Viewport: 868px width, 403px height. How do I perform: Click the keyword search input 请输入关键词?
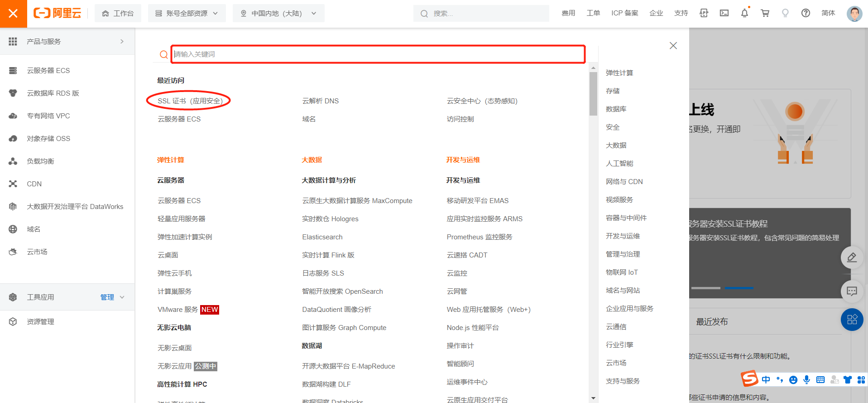coord(378,54)
